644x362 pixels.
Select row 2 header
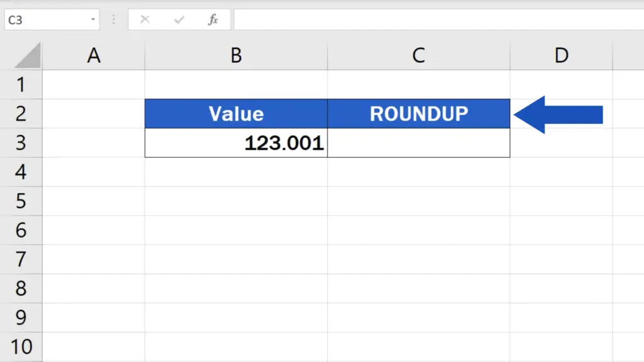[x=21, y=114]
